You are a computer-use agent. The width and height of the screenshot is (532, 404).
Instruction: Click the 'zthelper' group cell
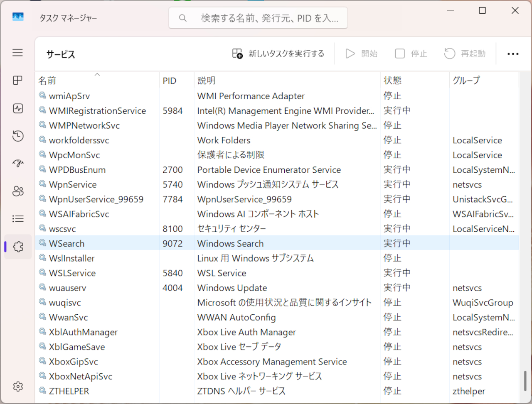469,392
